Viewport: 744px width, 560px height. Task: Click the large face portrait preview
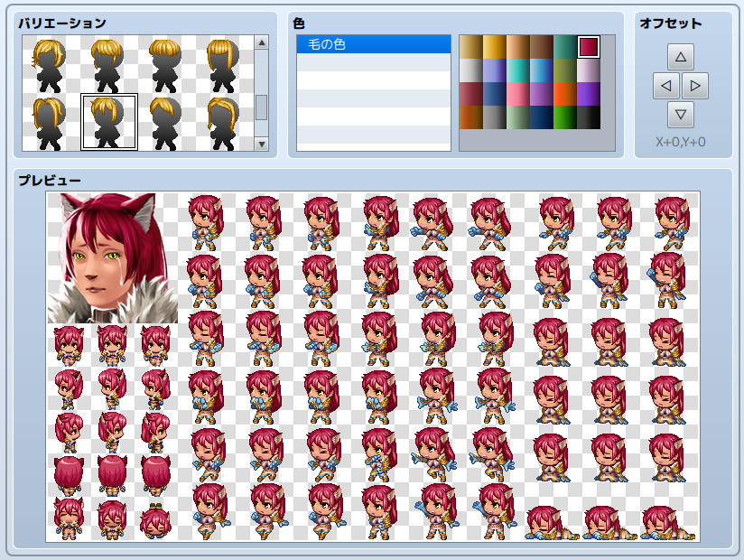click(x=113, y=257)
